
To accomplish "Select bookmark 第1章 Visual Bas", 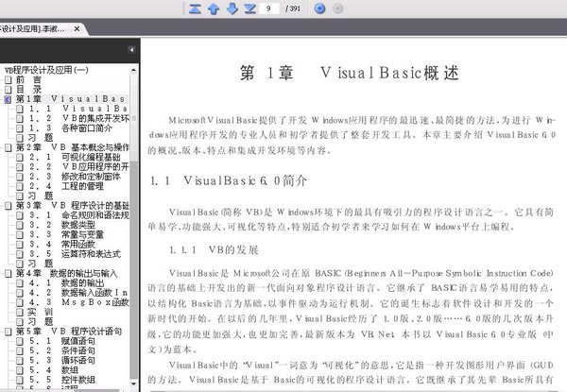I will pos(71,99).
